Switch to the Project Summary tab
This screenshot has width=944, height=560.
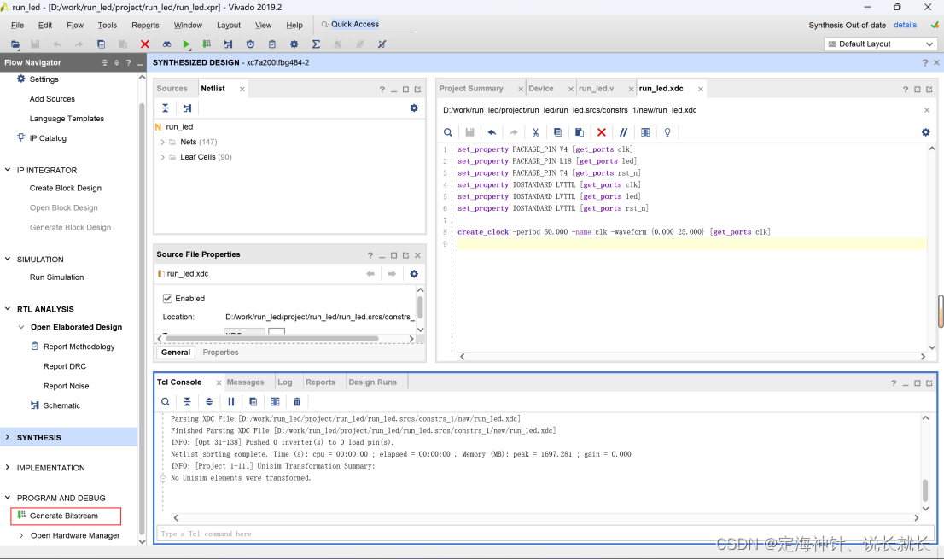point(471,89)
